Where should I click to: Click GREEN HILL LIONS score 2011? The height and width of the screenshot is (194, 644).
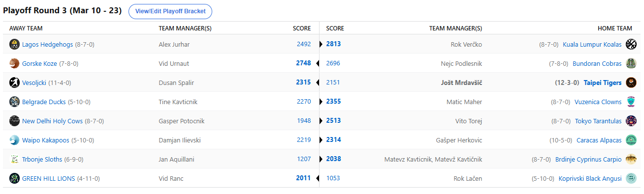pos(303,178)
